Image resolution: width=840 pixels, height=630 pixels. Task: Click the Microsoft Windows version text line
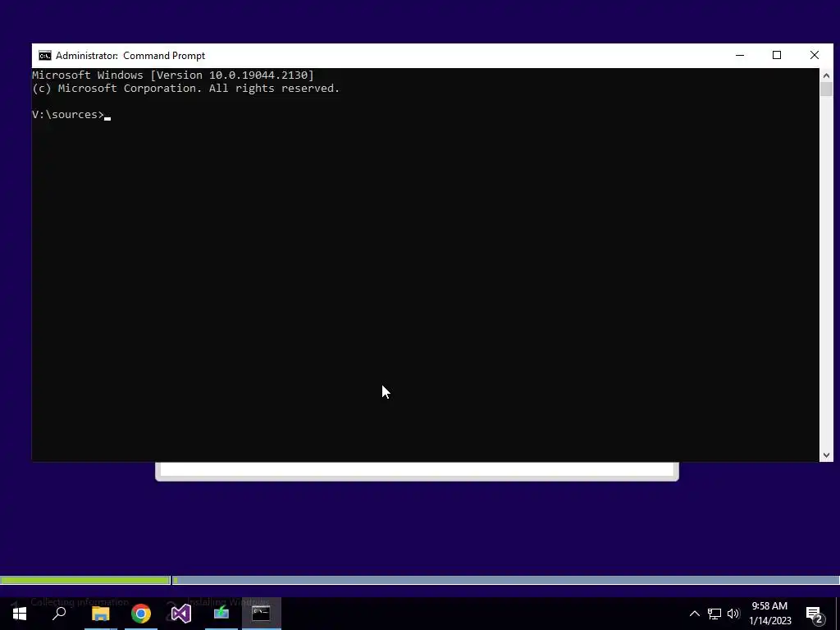(173, 75)
